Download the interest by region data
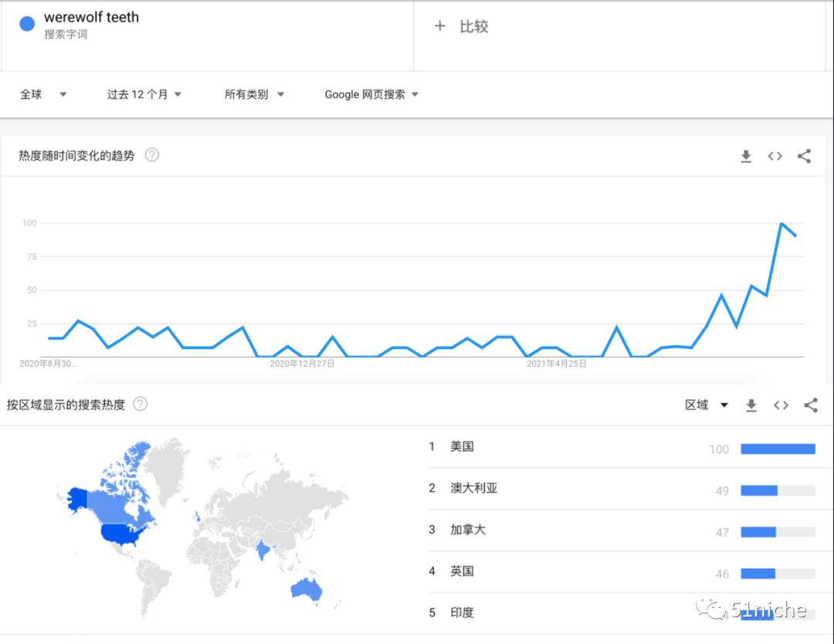 [x=751, y=405]
